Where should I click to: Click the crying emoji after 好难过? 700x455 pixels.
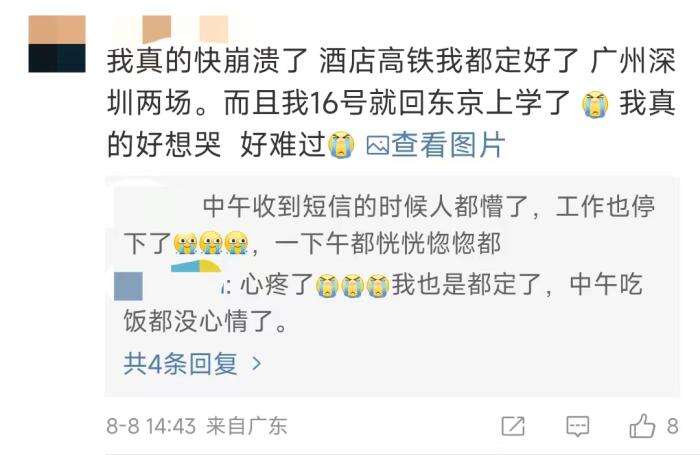coord(342,145)
